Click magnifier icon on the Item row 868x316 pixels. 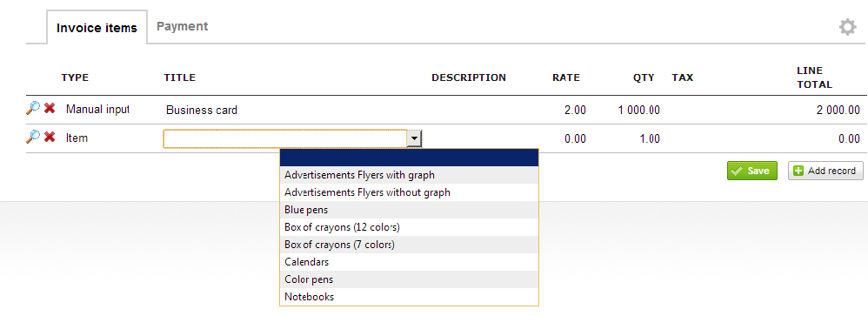click(33, 137)
